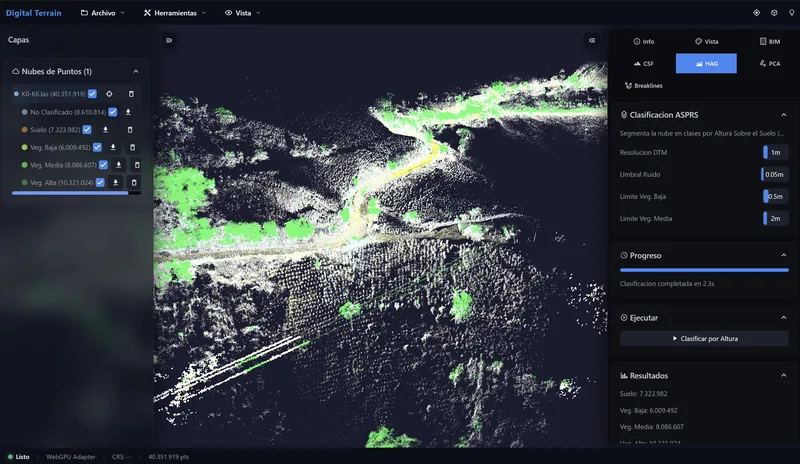The width and height of the screenshot is (800, 464).
Task: Delete the K0-K6.las point cloud
Action: tap(131, 94)
